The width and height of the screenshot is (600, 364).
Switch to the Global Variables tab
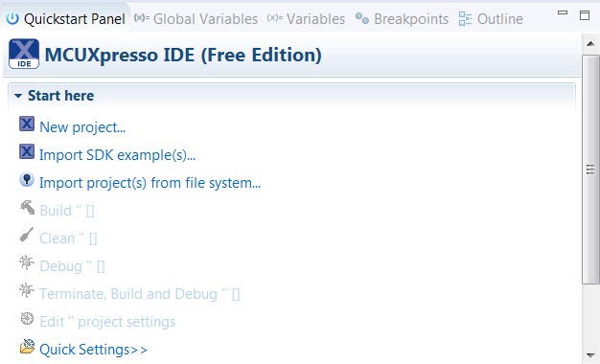coord(196,19)
